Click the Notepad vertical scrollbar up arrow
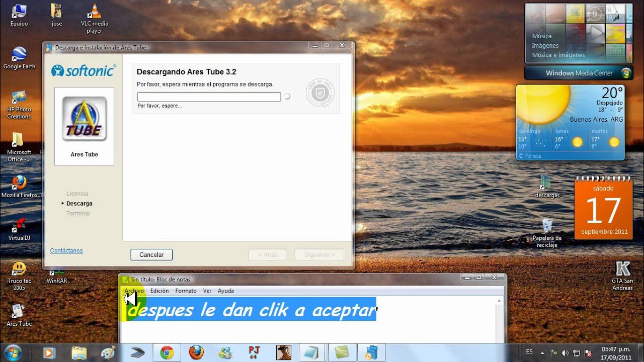The height and width of the screenshot is (362, 644). coord(500,301)
